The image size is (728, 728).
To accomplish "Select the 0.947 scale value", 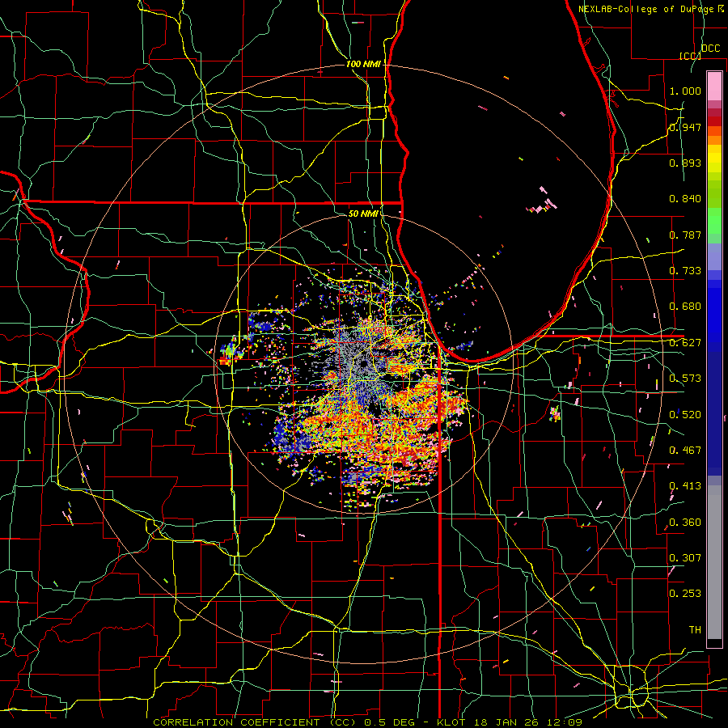I will [685, 127].
